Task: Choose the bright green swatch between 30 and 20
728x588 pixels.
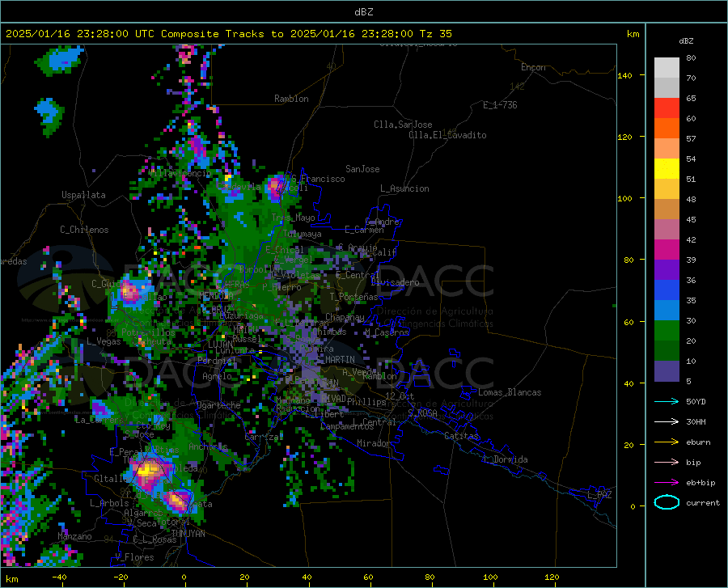Action: coord(667,331)
